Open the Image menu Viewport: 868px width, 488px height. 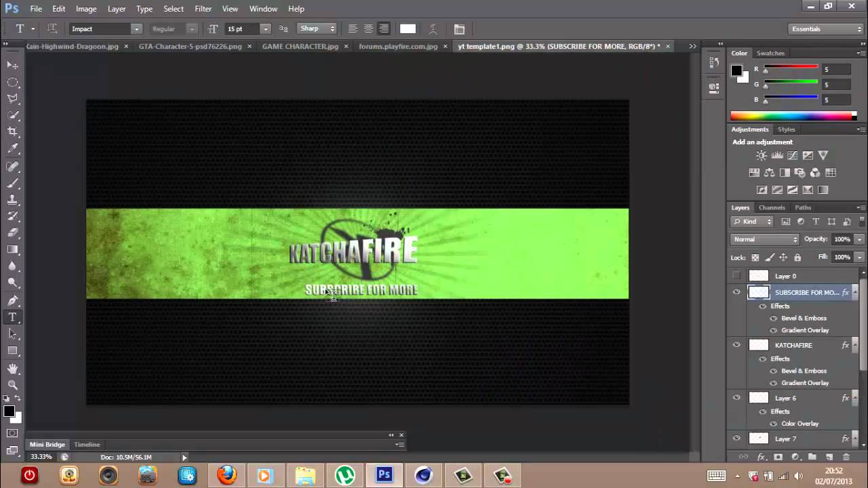point(86,9)
